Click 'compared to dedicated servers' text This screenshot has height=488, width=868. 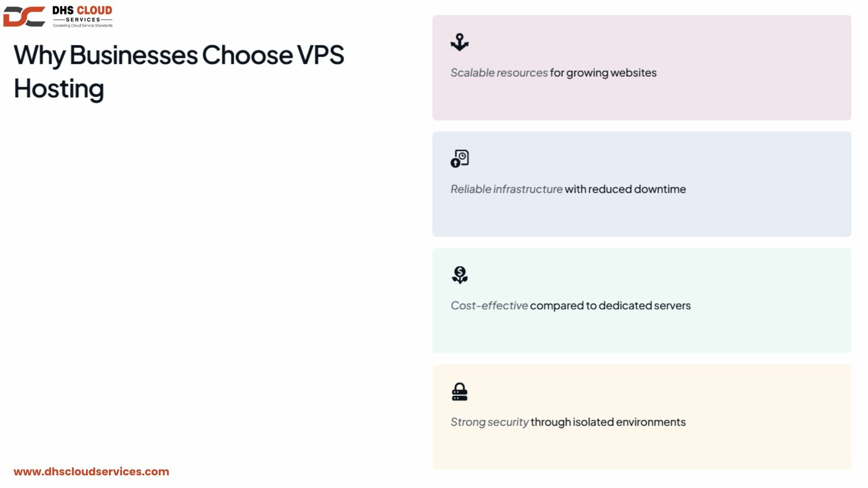tap(610, 305)
